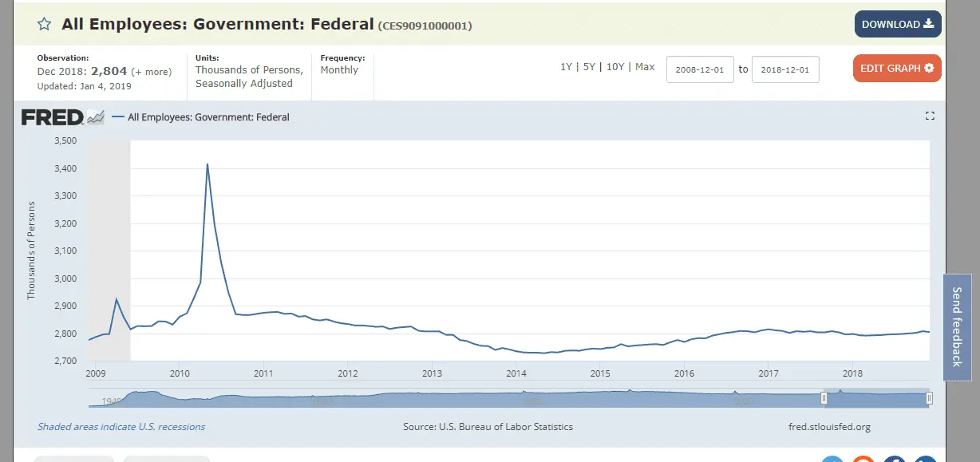This screenshot has width=980, height=462.
Task: Click the end date field 2018-12-01
Action: pyautogui.click(x=785, y=69)
